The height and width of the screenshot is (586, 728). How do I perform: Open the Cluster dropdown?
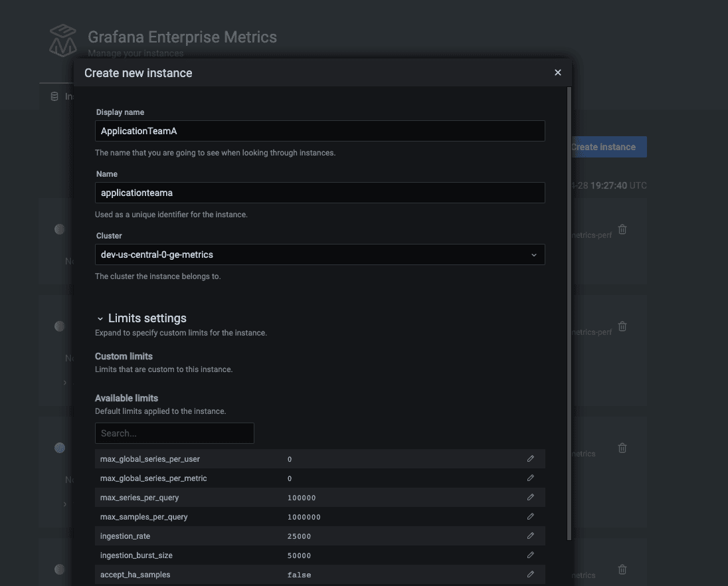pos(319,254)
